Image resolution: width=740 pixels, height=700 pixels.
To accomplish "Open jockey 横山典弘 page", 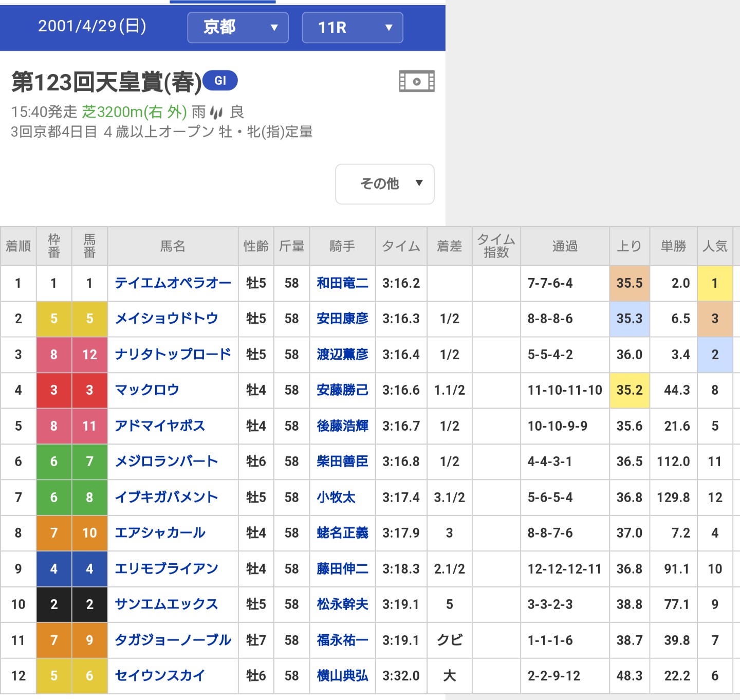I will (342, 676).
